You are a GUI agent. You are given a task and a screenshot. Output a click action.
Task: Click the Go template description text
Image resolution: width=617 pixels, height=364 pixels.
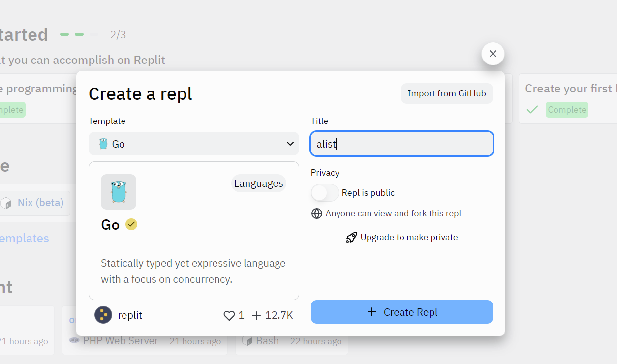point(193,271)
